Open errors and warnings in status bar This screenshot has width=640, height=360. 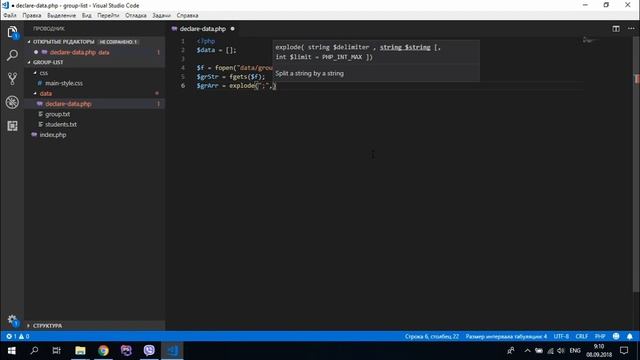point(18,336)
